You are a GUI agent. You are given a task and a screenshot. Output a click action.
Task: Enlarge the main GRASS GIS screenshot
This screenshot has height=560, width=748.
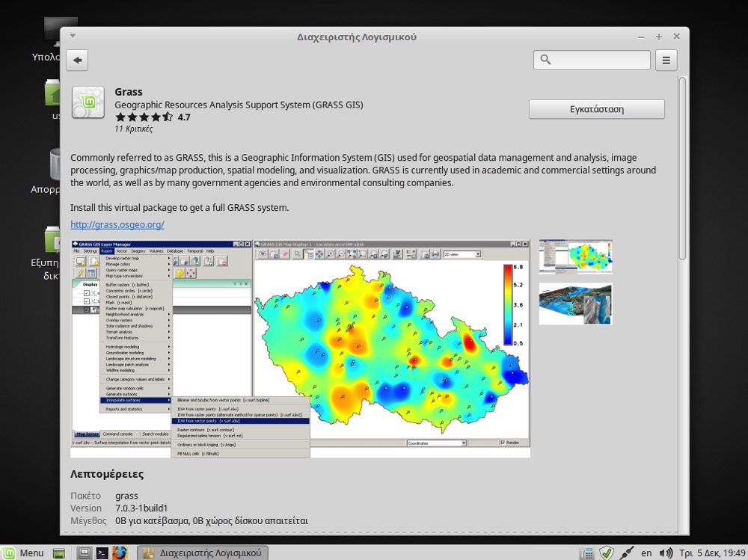coord(301,348)
